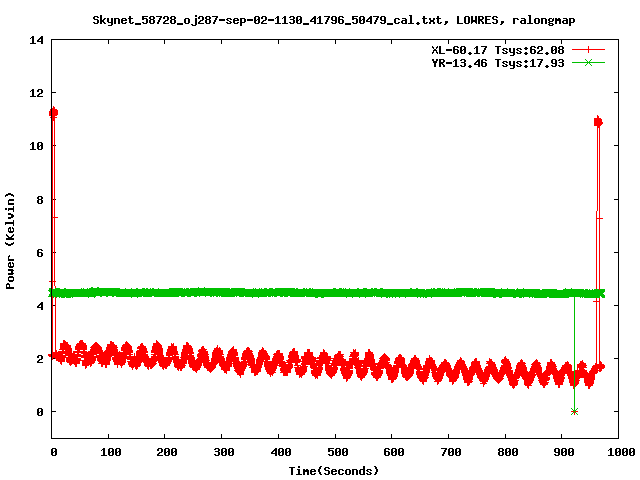Viewport: 640px width, 480px height.
Task: Click the Time(Seconds) axis label
Action: [x=334, y=471]
